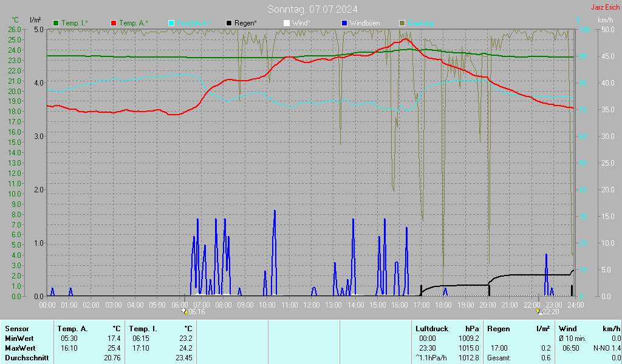Click the average inside temperature '23.45'
Viewport: 622px width, 364px height.
(184, 358)
